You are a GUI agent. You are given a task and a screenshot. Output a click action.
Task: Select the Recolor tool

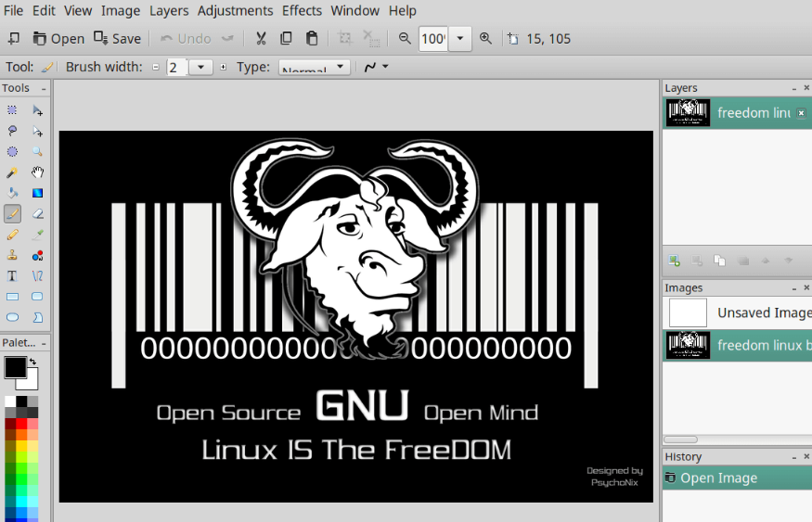click(x=37, y=255)
